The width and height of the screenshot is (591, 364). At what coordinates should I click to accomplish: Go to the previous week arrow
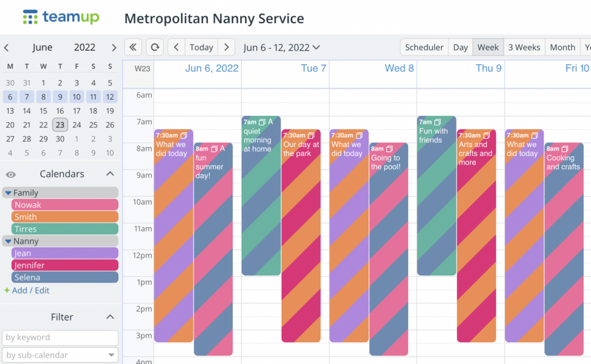[176, 47]
